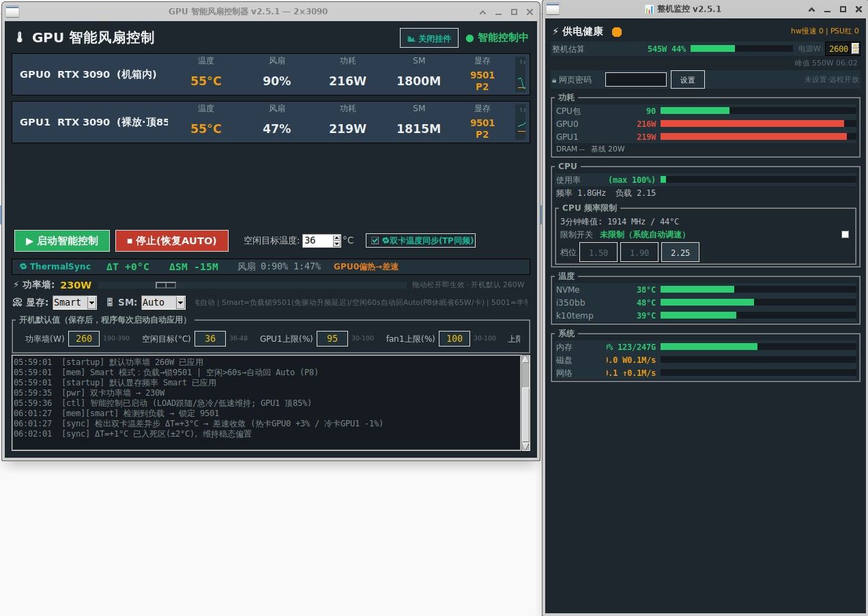Click 启动智能控制 button
The width and height of the screenshot is (868, 616).
pyautogui.click(x=61, y=241)
